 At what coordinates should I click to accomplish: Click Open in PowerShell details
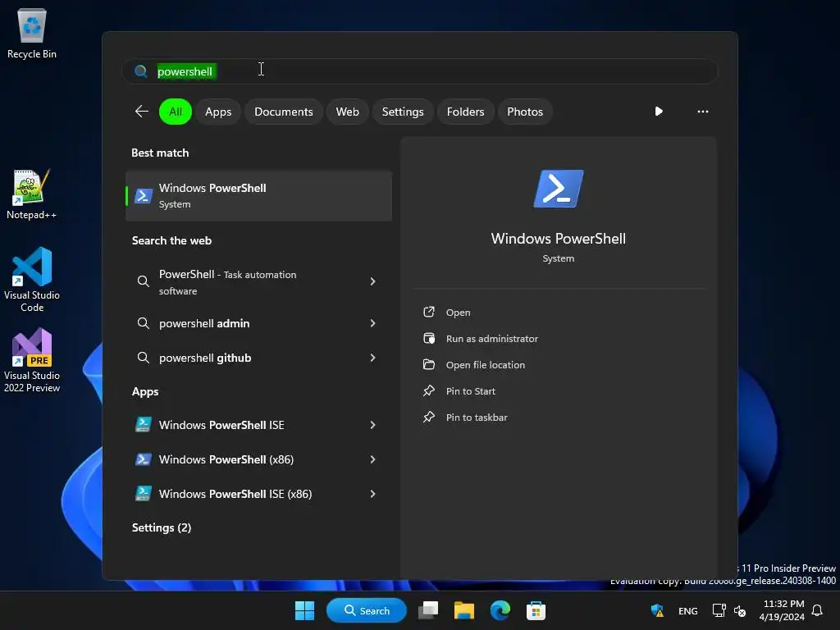(x=458, y=313)
